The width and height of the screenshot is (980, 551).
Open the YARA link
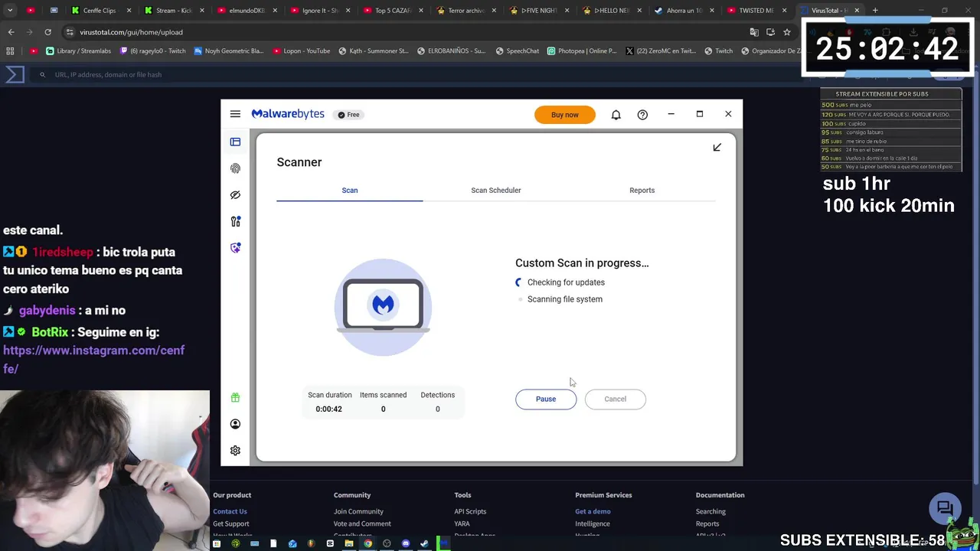(x=462, y=523)
